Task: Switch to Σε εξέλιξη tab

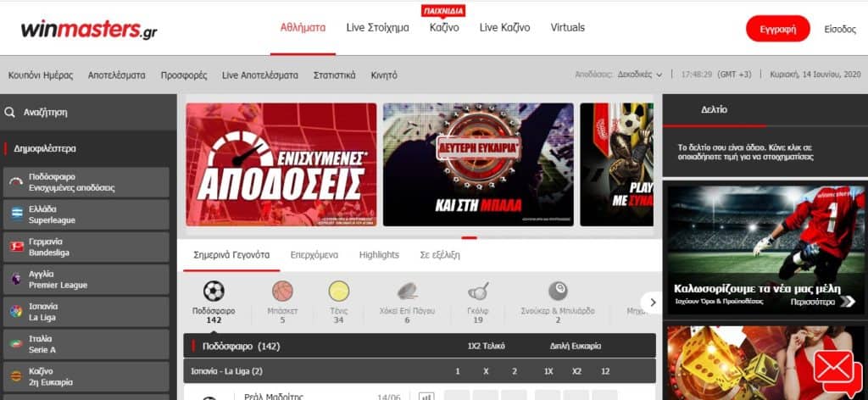Action: coord(440,255)
